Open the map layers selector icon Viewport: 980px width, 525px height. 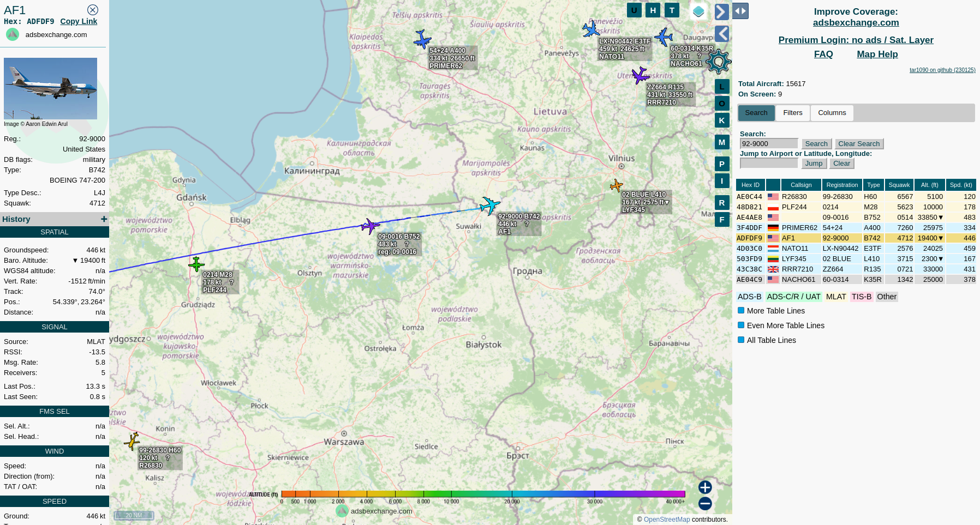[698, 11]
